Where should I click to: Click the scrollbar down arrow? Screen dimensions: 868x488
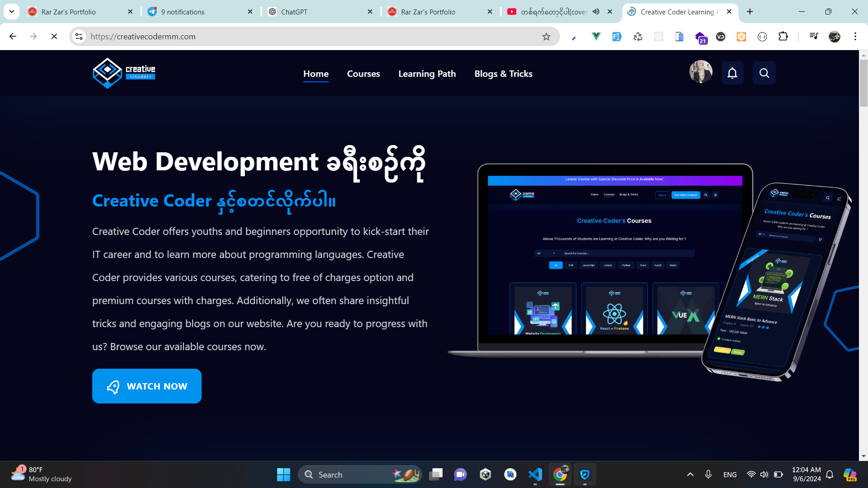[863, 456]
